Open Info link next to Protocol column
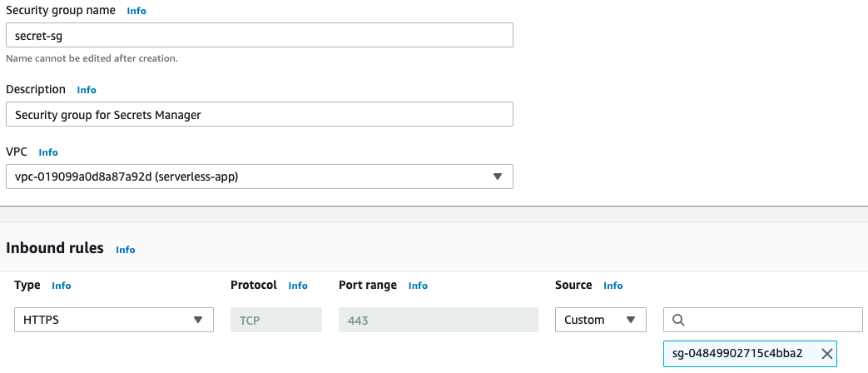This screenshot has height=373, width=868. point(298,286)
